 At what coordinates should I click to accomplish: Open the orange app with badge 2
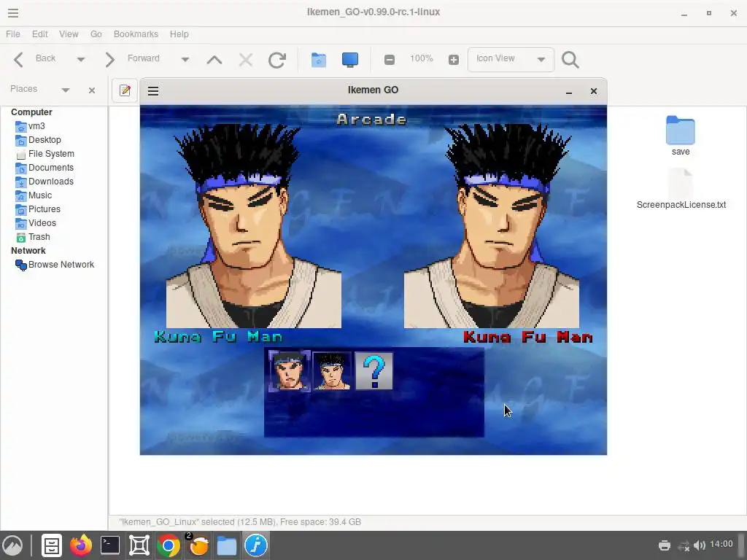[x=198, y=545]
